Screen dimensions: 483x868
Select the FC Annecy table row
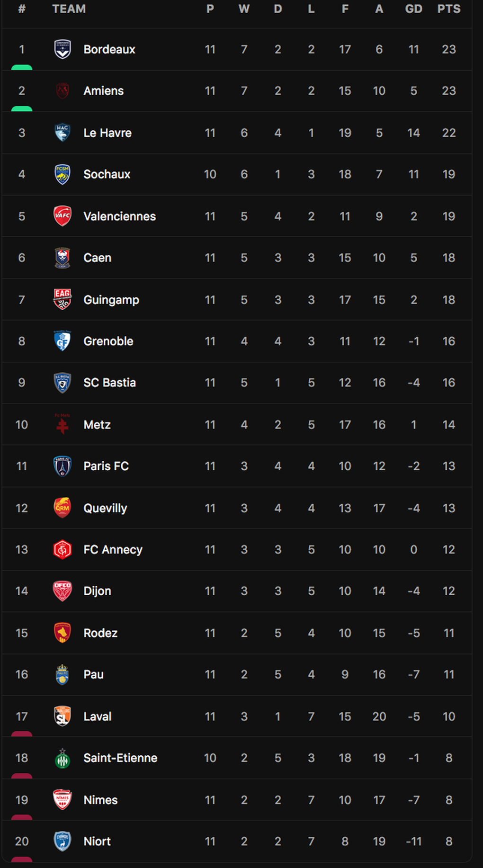237,549
